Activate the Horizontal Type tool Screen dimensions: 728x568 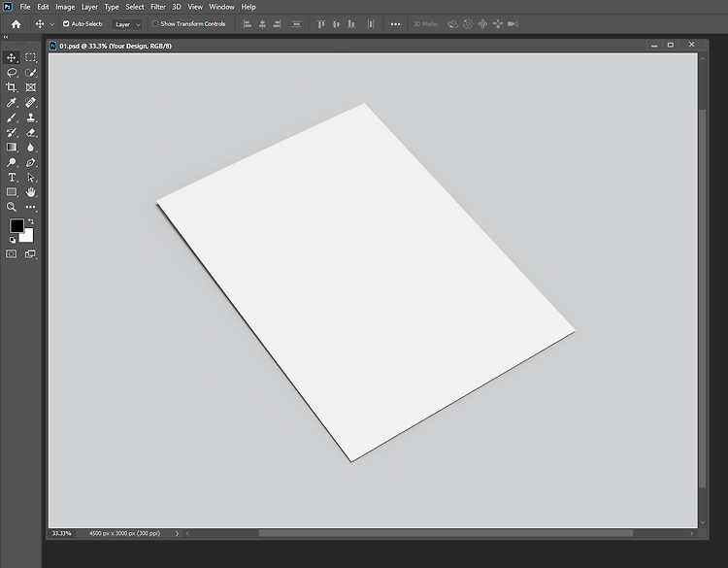coord(11,178)
